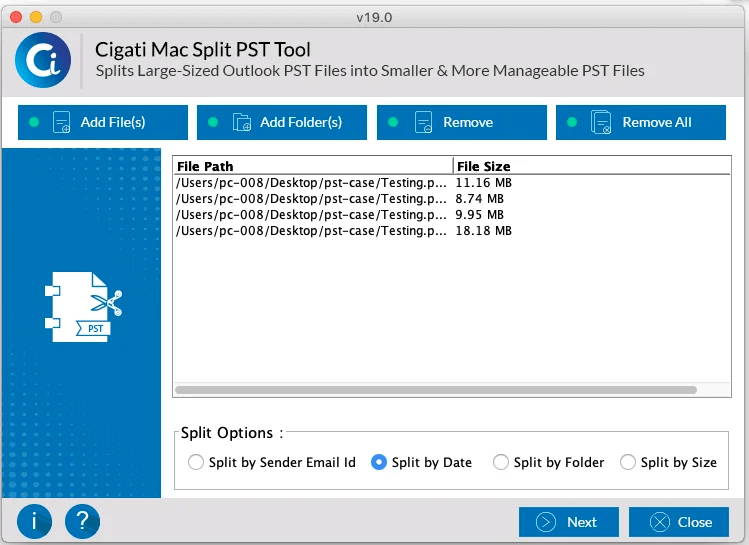The image size is (749, 545).
Task: Click the yellow minimize window button
Action: tap(36, 17)
